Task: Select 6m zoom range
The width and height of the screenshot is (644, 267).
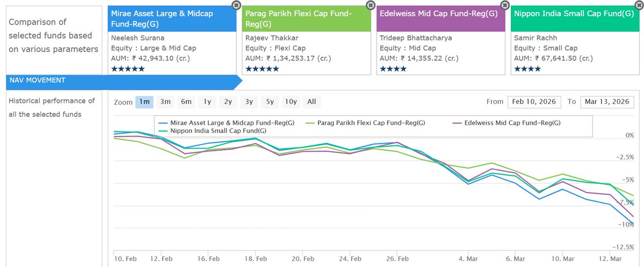Action: pyautogui.click(x=186, y=102)
